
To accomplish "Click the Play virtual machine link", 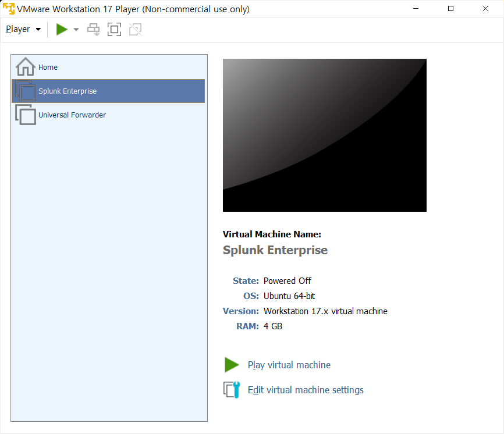I will tap(289, 365).
